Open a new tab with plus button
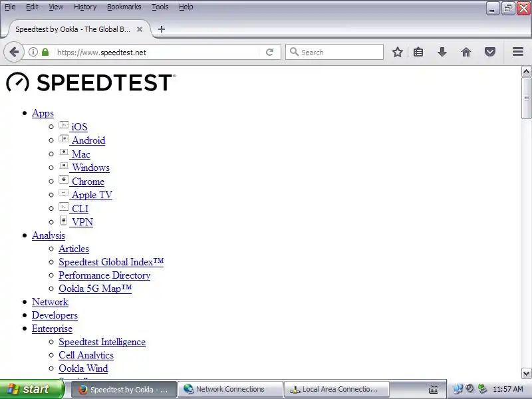The width and height of the screenshot is (532, 399). click(x=162, y=29)
